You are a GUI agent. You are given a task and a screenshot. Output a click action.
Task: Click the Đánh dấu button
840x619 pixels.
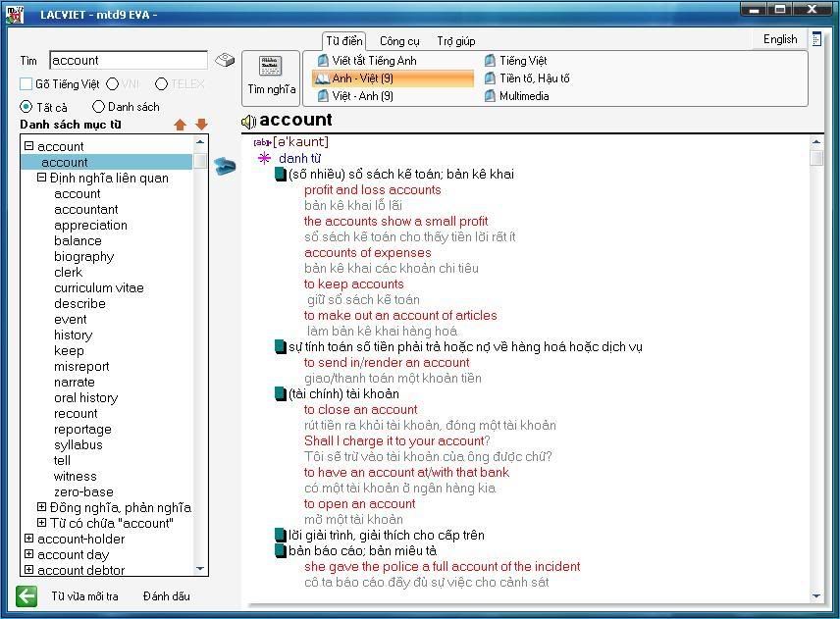click(167, 596)
